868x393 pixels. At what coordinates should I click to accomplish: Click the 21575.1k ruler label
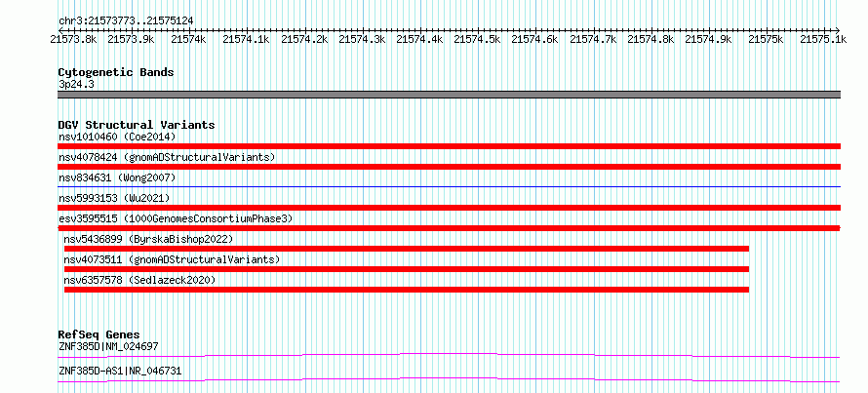[823, 39]
